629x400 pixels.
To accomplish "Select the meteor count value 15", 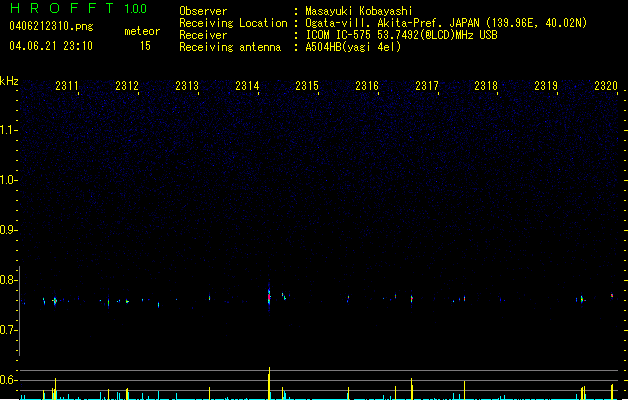I will (145, 46).
